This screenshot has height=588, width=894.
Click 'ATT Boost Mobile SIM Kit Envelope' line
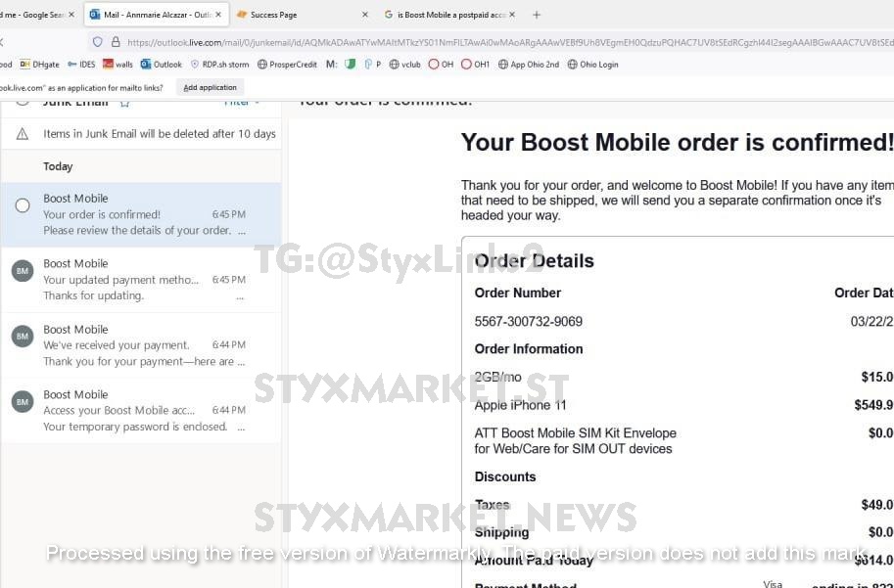(576, 441)
